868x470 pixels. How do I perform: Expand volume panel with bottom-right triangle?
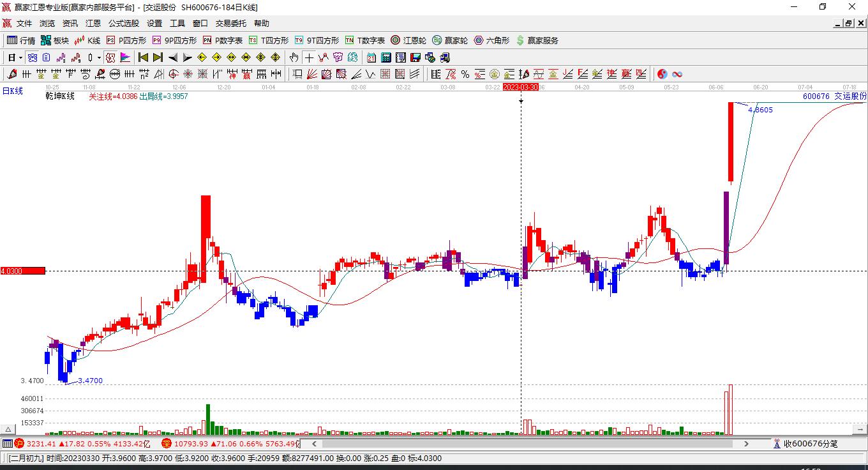[x=859, y=430]
